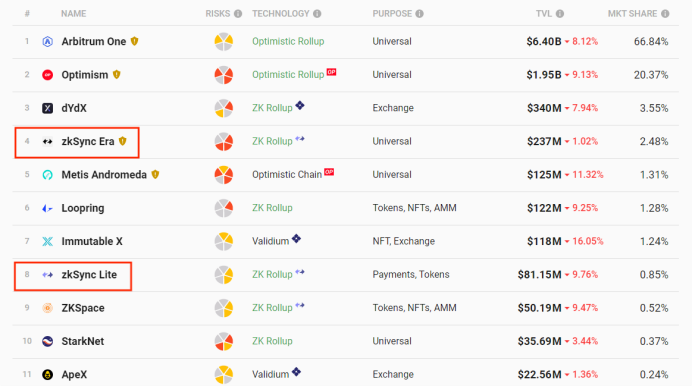The height and width of the screenshot is (387, 692).
Task: Open the zkSync Era project link
Action: 88,142
